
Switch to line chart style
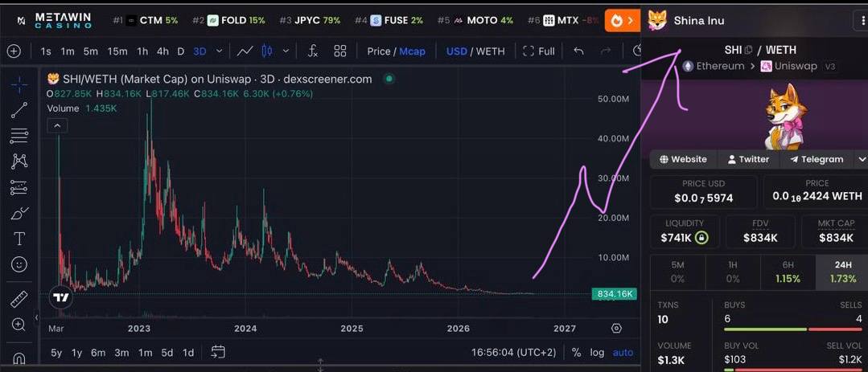tap(245, 51)
